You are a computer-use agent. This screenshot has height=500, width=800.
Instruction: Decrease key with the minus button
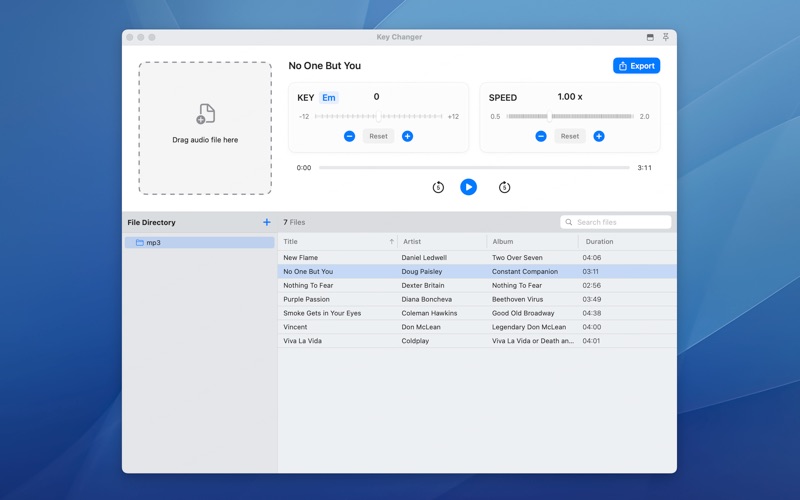tap(349, 136)
